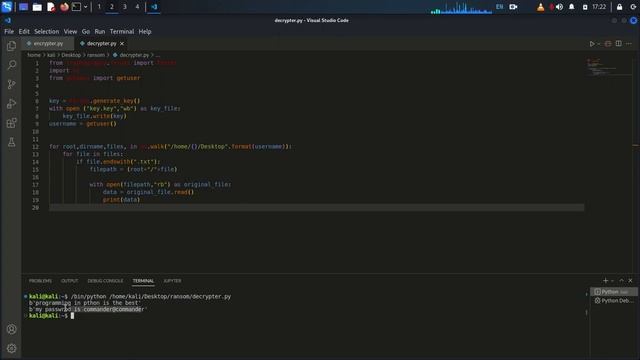The width and height of the screenshot is (640, 360).
Task: Click the 'ransom' breadcrumb segment
Action: coord(96,55)
